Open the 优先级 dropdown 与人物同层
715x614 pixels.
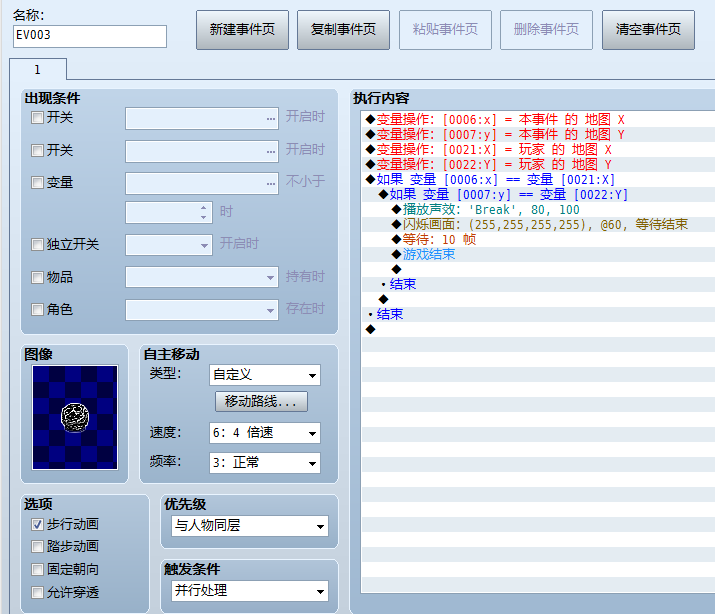coord(250,526)
